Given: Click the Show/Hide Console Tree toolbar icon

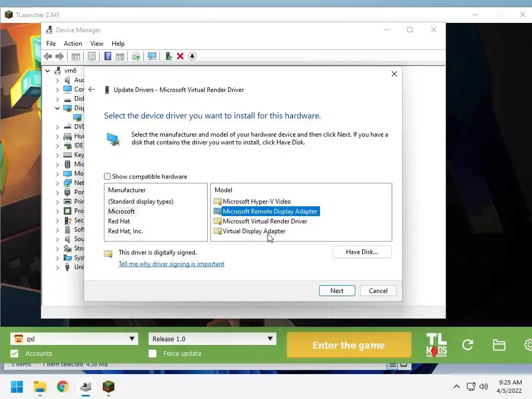Looking at the screenshot, I should [76, 56].
